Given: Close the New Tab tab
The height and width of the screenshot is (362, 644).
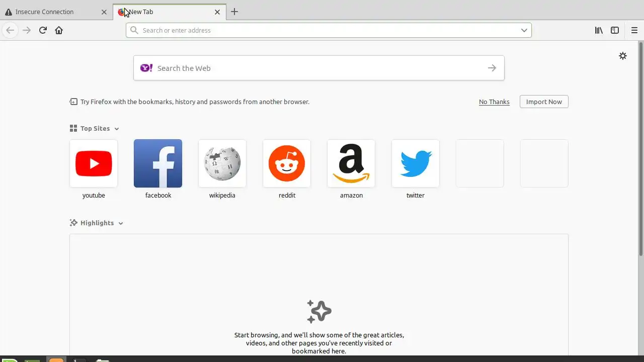Looking at the screenshot, I should point(217,12).
